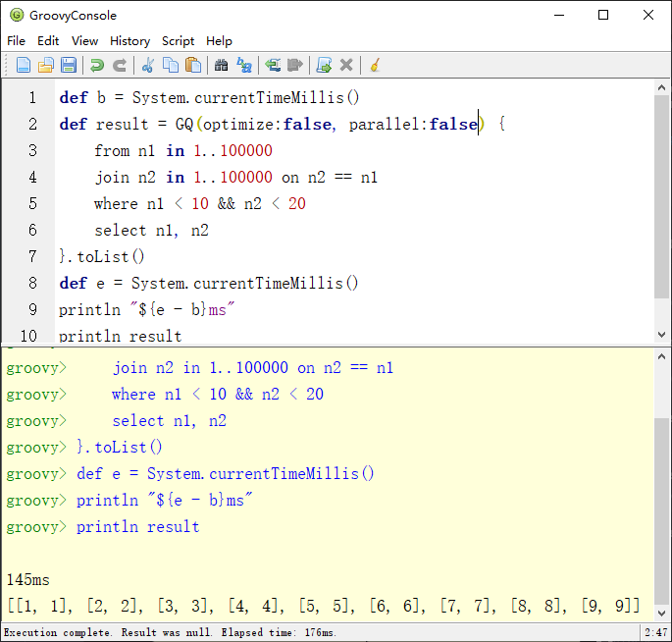Click '145ms' in output pane
The image size is (672, 642).
click(x=28, y=580)
